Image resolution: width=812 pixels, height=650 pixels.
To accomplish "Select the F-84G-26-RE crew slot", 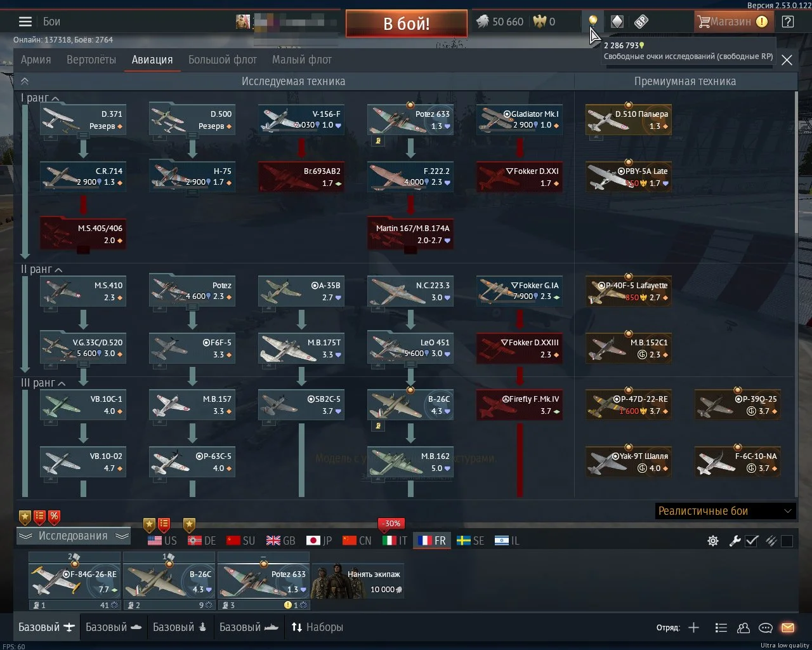I will tap(74, 581).
